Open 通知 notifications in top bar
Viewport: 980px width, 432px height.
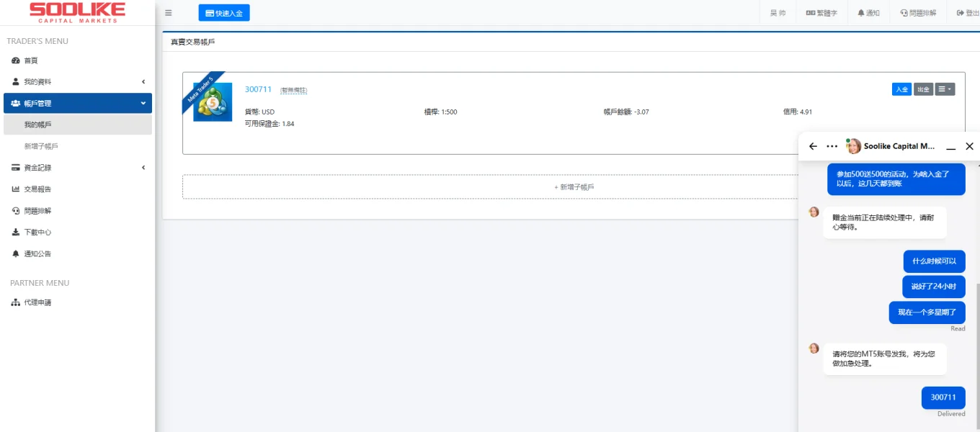click(x=868, y=13)
